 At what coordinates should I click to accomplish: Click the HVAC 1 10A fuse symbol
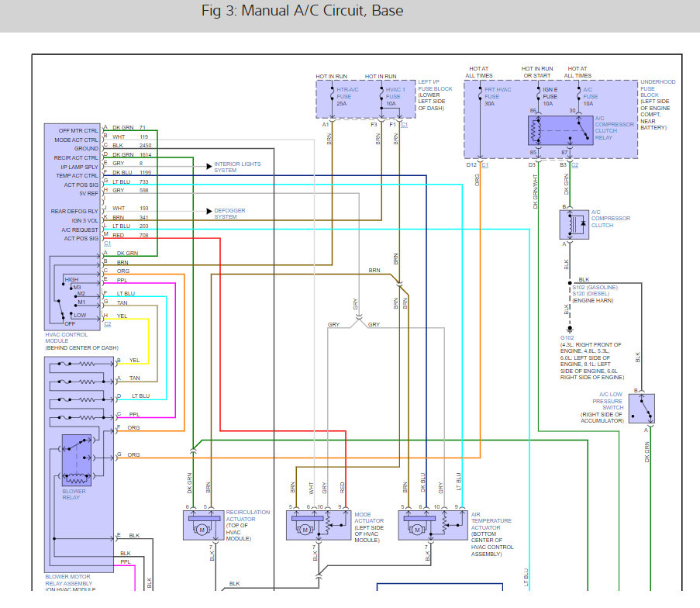pyautogui.click(x=381, y=95)
